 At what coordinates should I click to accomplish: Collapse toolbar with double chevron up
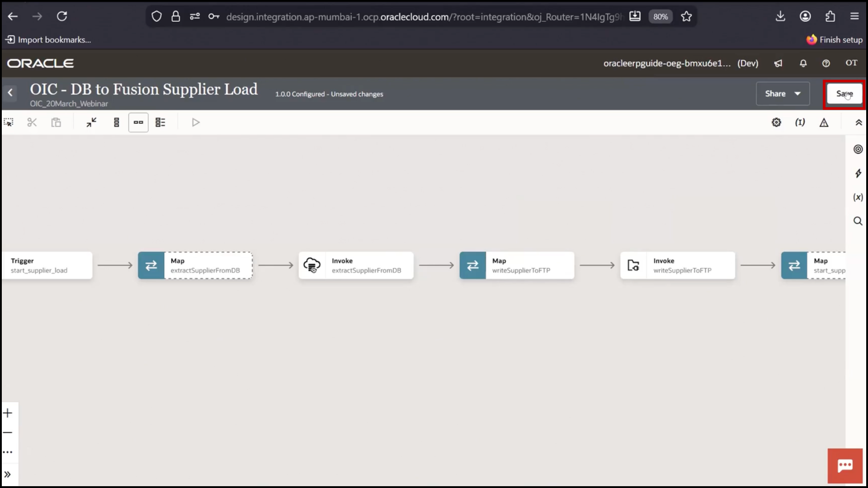[x=859, y=122]
